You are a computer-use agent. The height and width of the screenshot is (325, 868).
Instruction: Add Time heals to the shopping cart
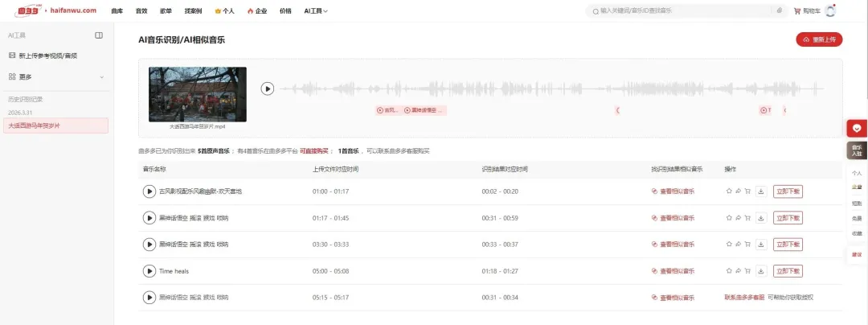tap(747, 271)
